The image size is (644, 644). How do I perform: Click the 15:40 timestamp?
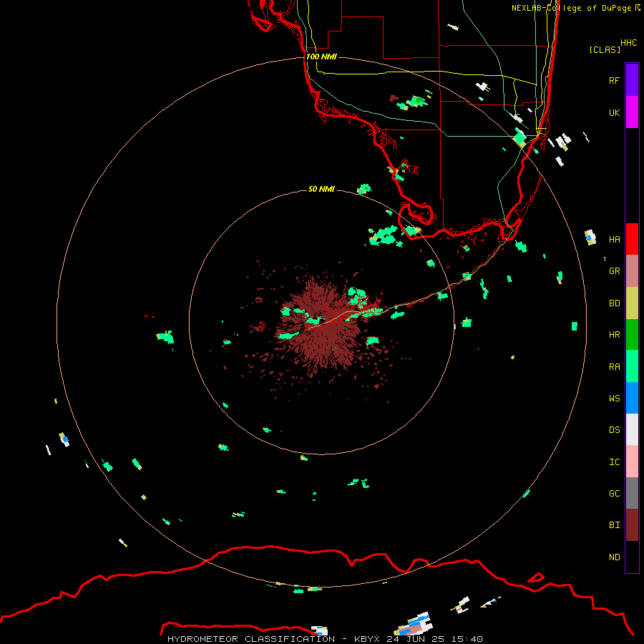point(467,639)
